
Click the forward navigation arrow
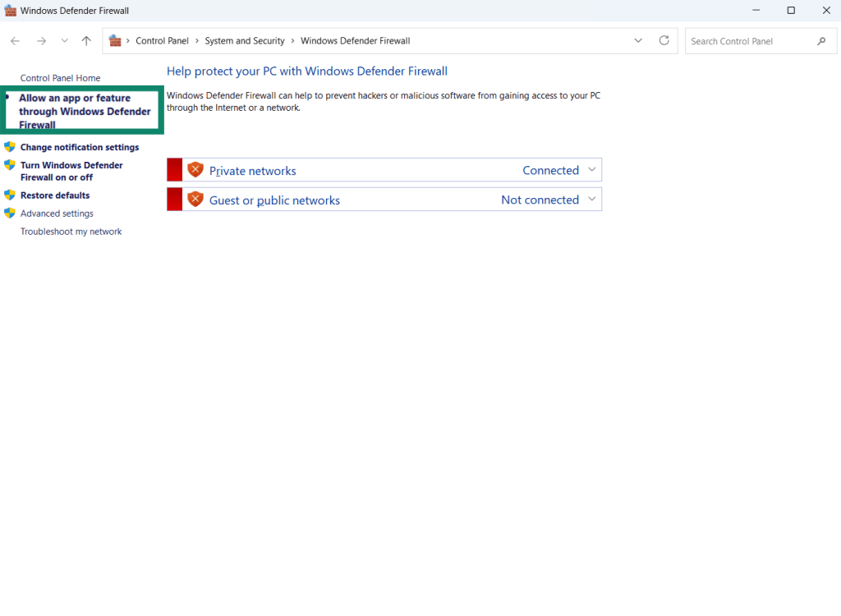point(41,41)
